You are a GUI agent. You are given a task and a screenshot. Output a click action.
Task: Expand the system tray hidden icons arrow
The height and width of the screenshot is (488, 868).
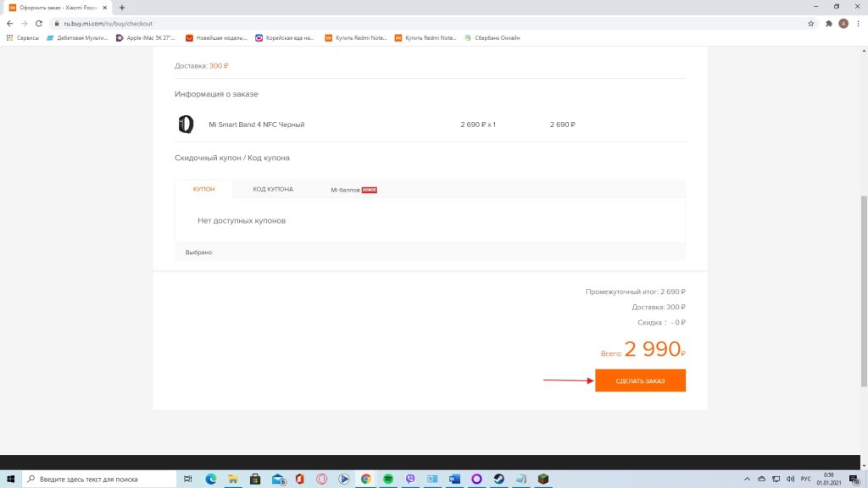748,479
